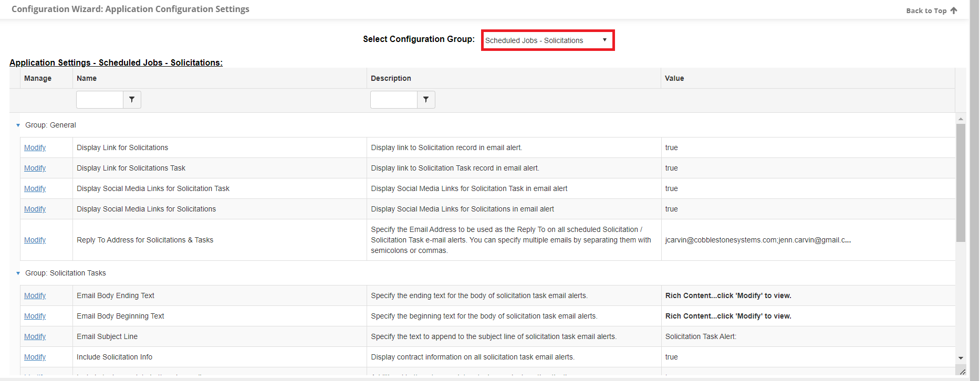Viewport: 980px width, 381px height.
Task: Modify Display Link for Solicitations Task
Action: [35, 168]
